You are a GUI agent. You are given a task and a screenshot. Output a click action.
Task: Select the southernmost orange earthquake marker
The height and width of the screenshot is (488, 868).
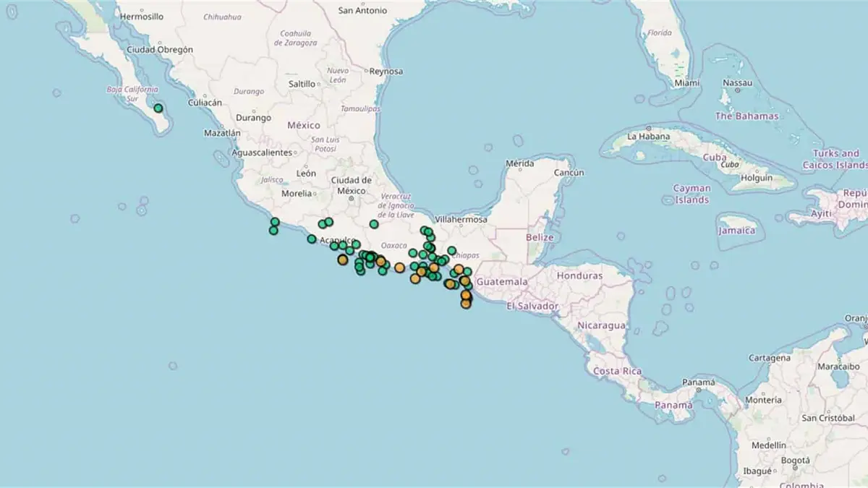(466, 304)
